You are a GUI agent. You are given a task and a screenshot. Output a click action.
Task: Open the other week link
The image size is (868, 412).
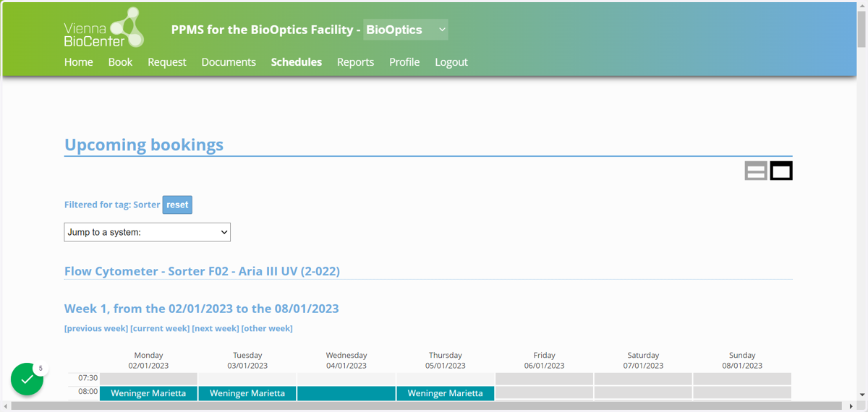click(x=267, y=328)
